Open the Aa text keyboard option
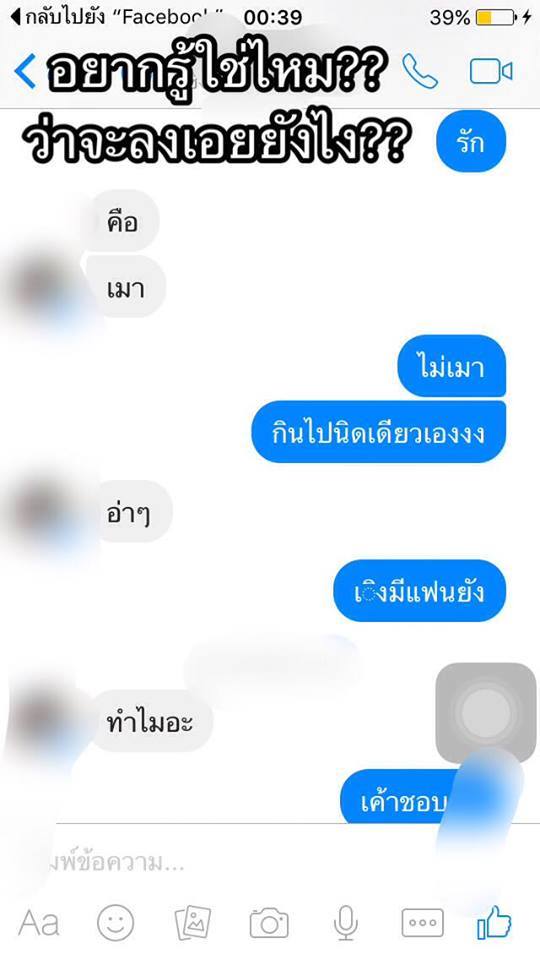This screenshot has width=540, height=960. [x=39, y=923]
